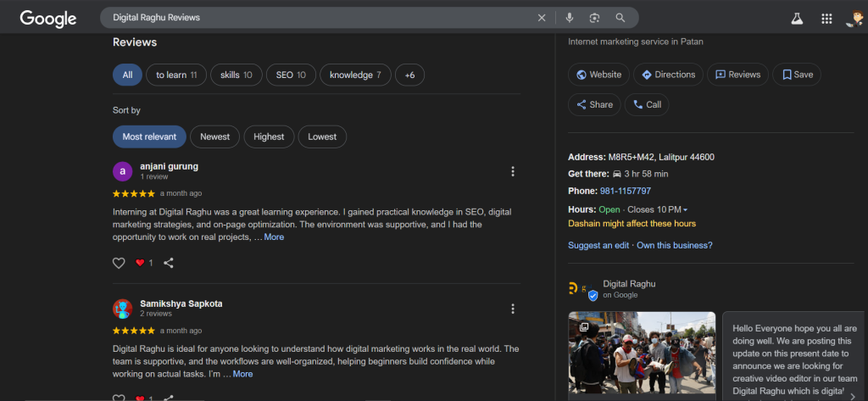Click the five-star rating on Samikshya's review
The width and height of the screenshot is (868, 401).
133,331
